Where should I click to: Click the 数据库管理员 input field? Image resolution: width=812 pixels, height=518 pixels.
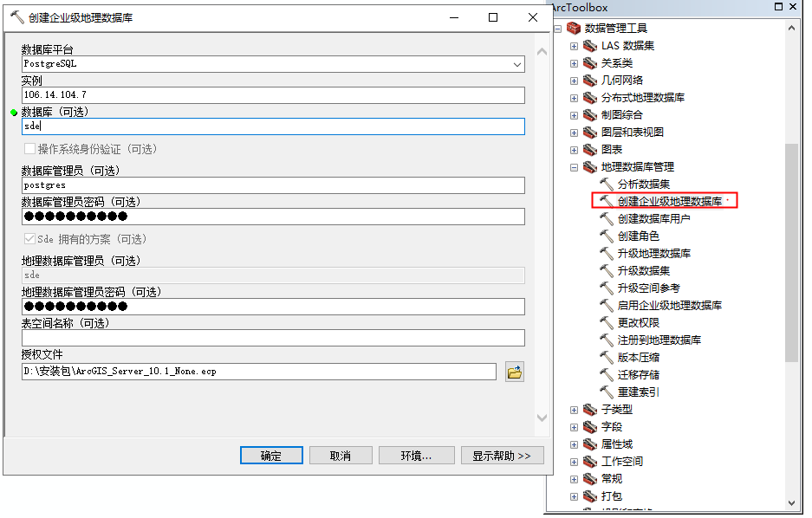pos(273,185)
